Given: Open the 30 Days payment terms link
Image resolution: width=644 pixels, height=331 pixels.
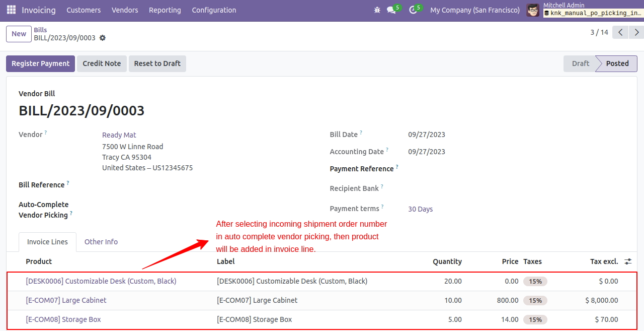Looking at the screenshot, I should pos(421,209).
